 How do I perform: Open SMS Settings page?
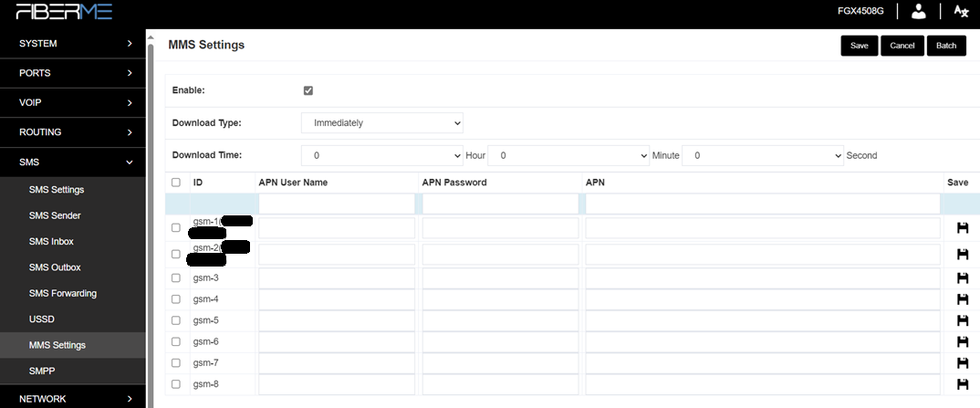coord(72,190)
